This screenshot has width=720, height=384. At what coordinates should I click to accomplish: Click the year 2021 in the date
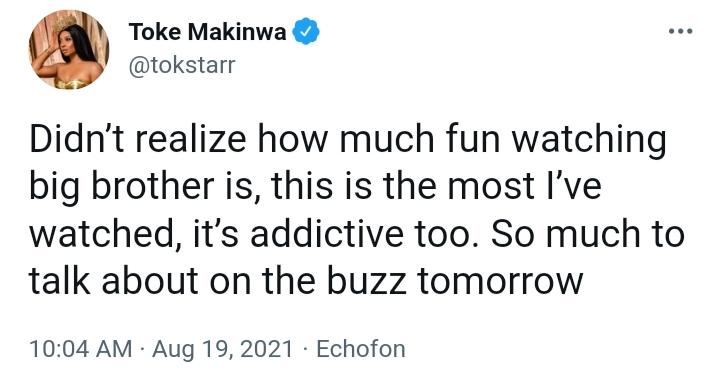click(264, 349)
